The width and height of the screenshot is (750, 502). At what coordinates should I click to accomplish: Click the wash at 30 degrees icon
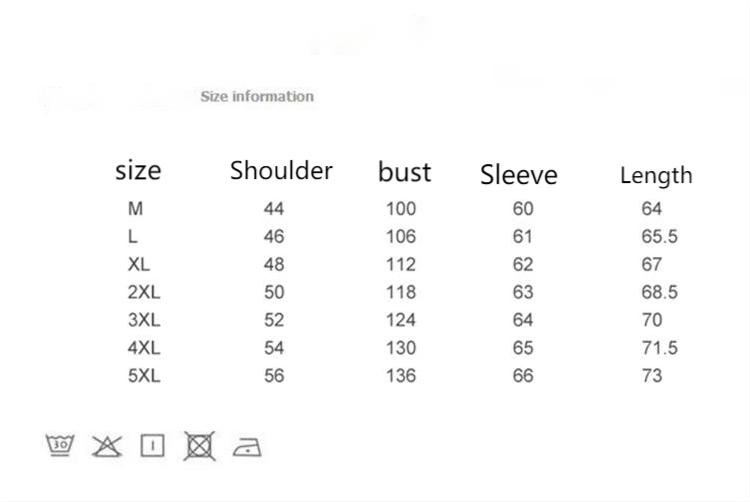(x=61, y=445)
